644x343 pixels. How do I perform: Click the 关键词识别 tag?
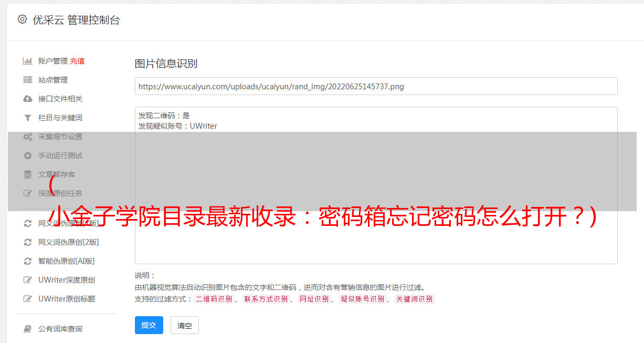point(414,299)
